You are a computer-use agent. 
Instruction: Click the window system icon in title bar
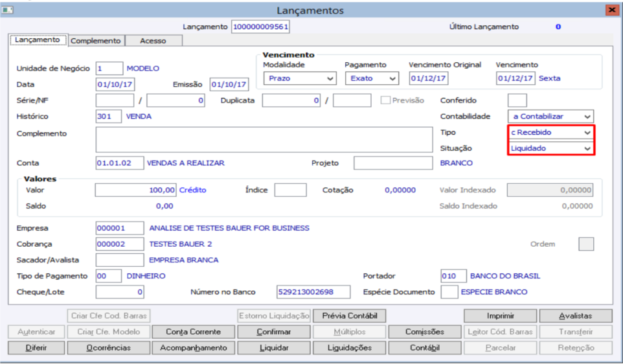click(7, 10)
